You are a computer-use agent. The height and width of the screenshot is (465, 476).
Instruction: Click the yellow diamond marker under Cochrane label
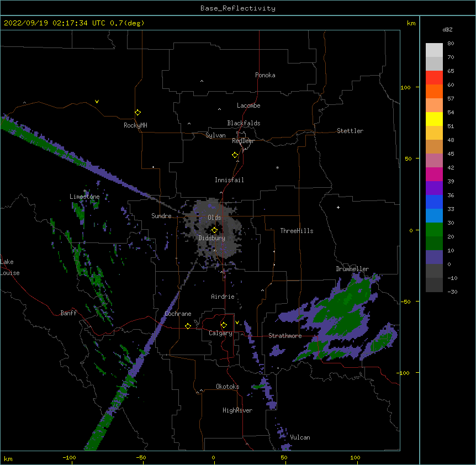188,326
